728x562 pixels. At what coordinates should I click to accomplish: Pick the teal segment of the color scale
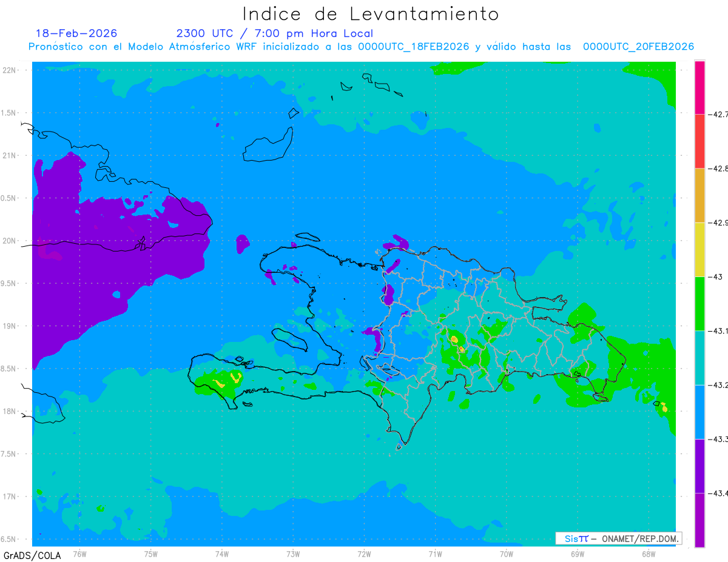point(699,358)
